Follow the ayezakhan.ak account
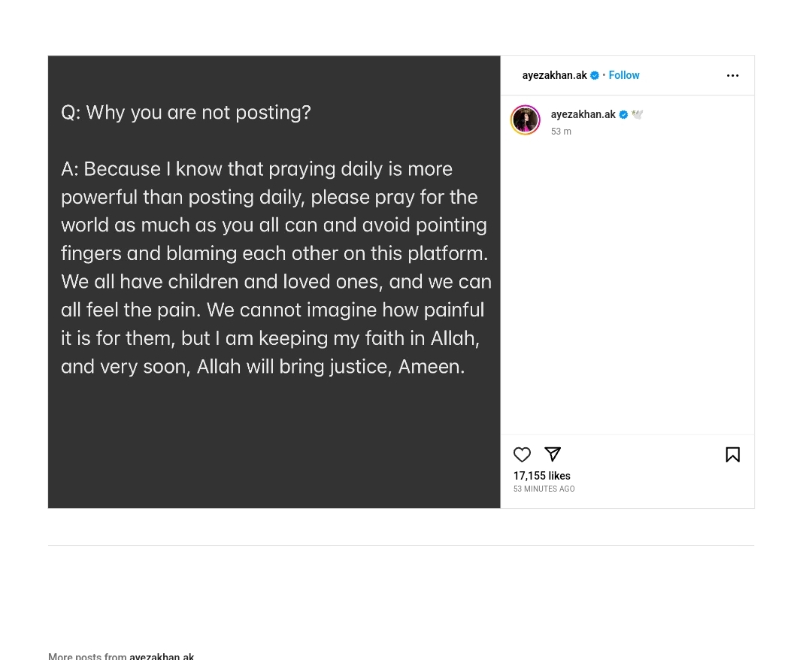This screenshot has height=660, width=812. click(624, 75)
